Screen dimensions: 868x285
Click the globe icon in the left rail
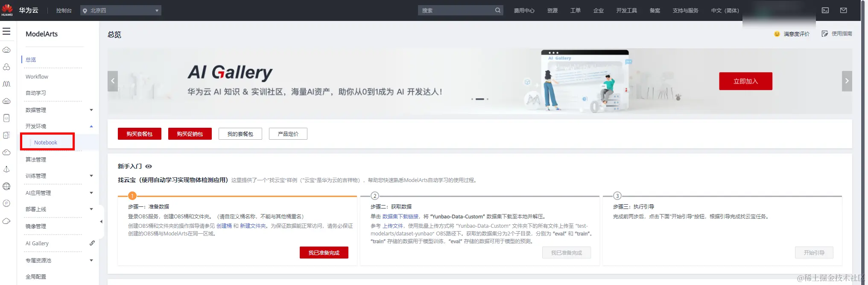pos(6,187)
